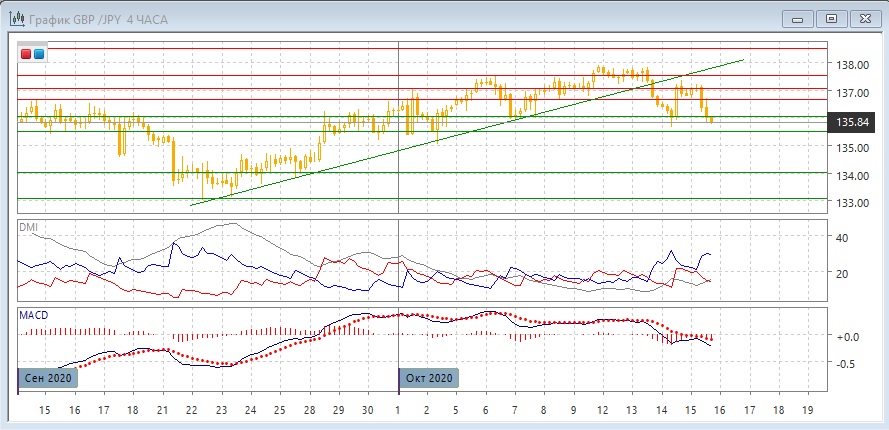
Task: Click date label 13 on the time axis
Action: click(632, 410)
